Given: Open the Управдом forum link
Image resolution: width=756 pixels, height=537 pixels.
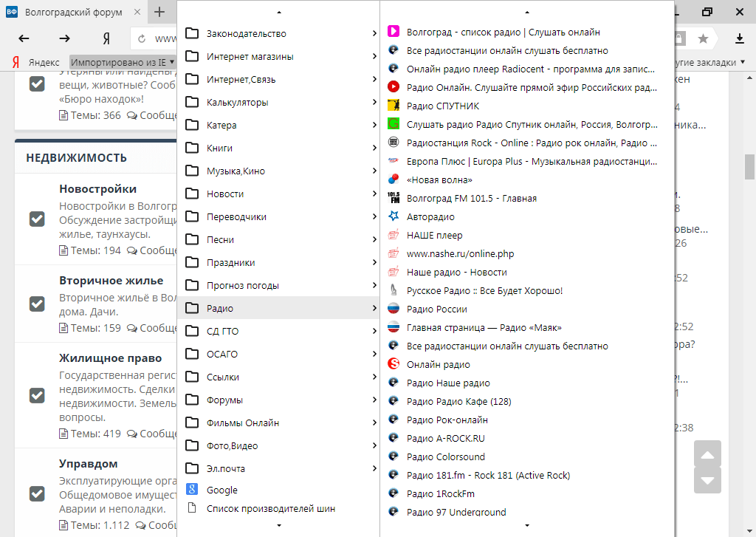Looking at the screenshot, I should coord(89,464).
